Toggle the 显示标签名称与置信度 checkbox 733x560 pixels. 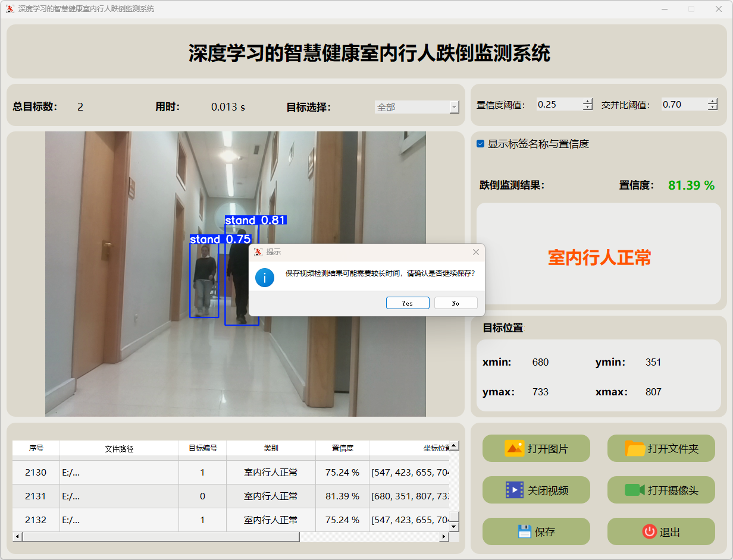coord(481,144)
